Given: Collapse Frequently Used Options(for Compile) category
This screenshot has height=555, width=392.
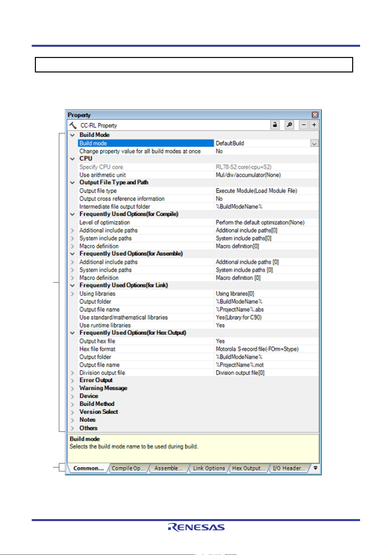Looking at the screenshot, I should coord(72,214).
